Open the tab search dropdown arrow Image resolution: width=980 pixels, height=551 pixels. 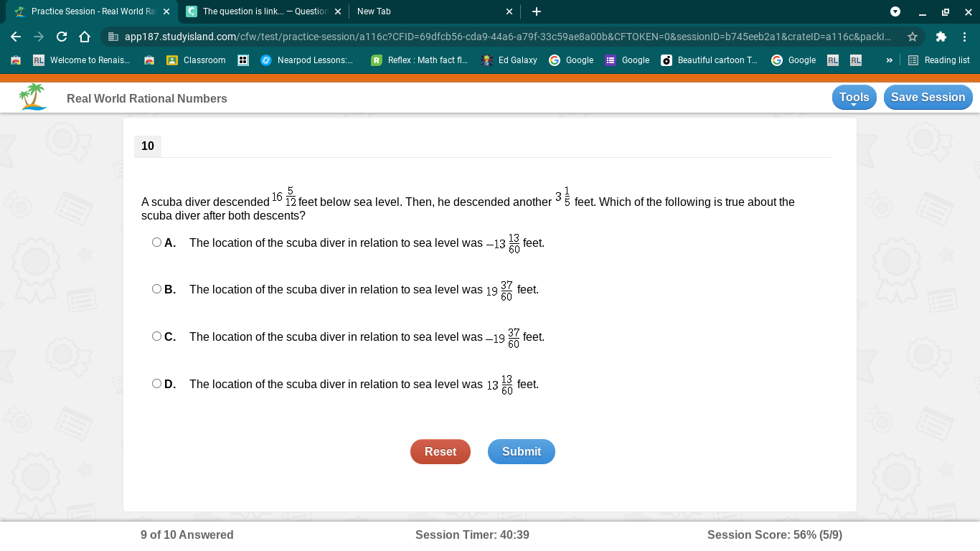click(895, 11)
